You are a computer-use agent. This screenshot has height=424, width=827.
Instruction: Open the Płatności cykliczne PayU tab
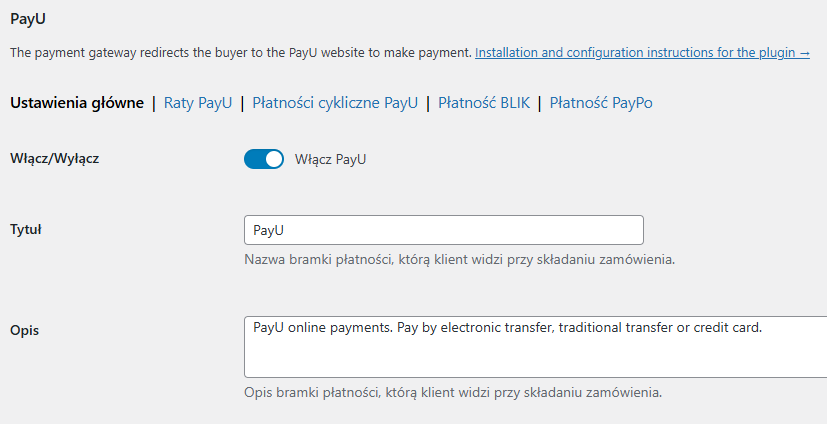335,102
